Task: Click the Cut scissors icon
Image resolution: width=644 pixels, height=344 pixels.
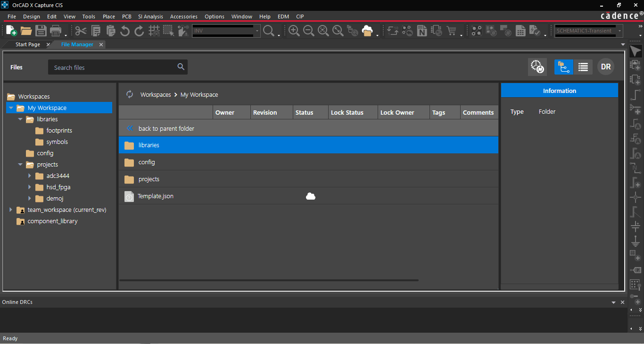Action: click(x=81, y=31)
